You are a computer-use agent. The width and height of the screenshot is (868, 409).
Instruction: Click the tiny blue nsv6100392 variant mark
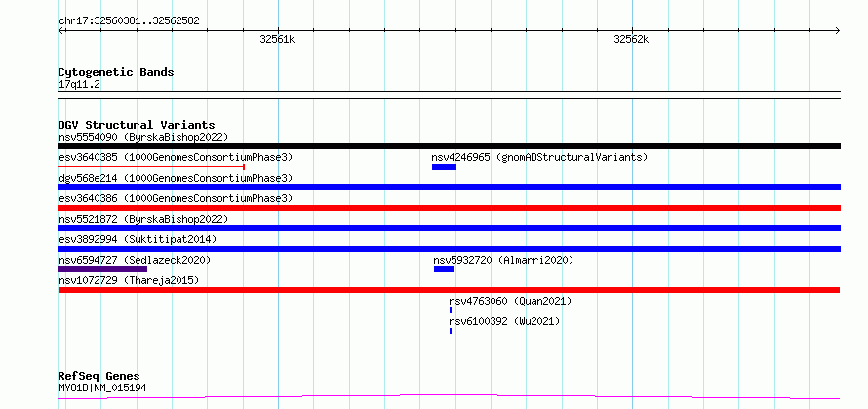click(x=451, y=331)
